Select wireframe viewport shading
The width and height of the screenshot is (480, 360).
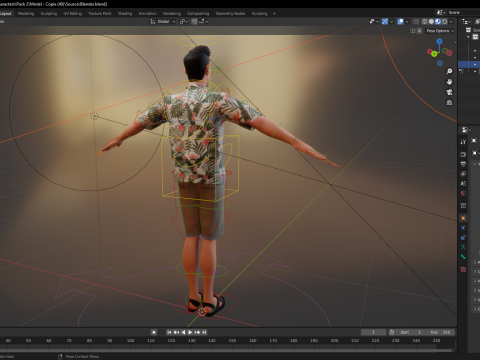(425, 21)
